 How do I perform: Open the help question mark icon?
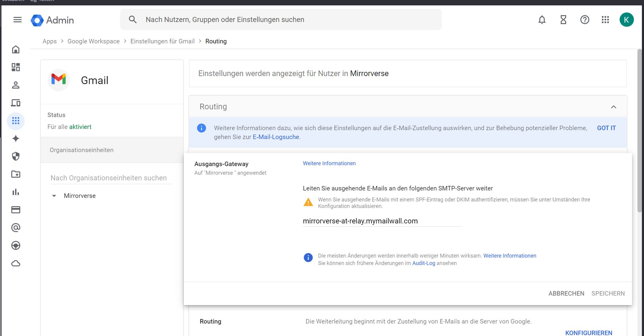[x=585, y=20]
